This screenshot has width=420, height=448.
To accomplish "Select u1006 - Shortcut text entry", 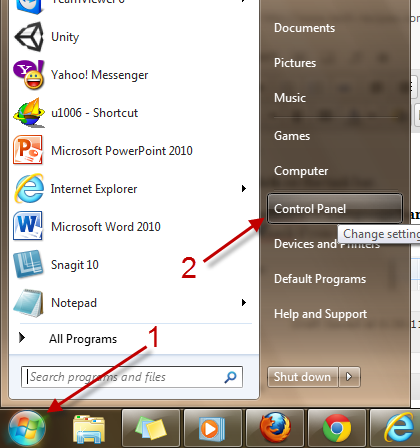I will tap(94, 113).
